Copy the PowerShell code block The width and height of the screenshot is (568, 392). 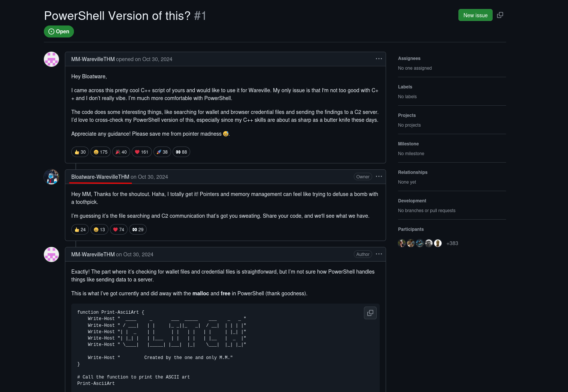(x=370, y=313)
